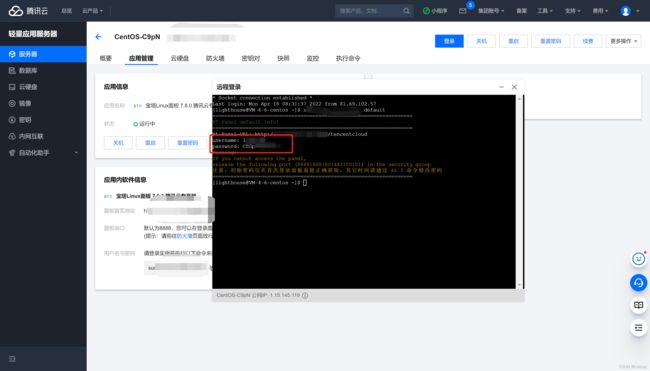Switch to the 应用管理 tab
Screen dimensions: 650x371
point(141,58)
